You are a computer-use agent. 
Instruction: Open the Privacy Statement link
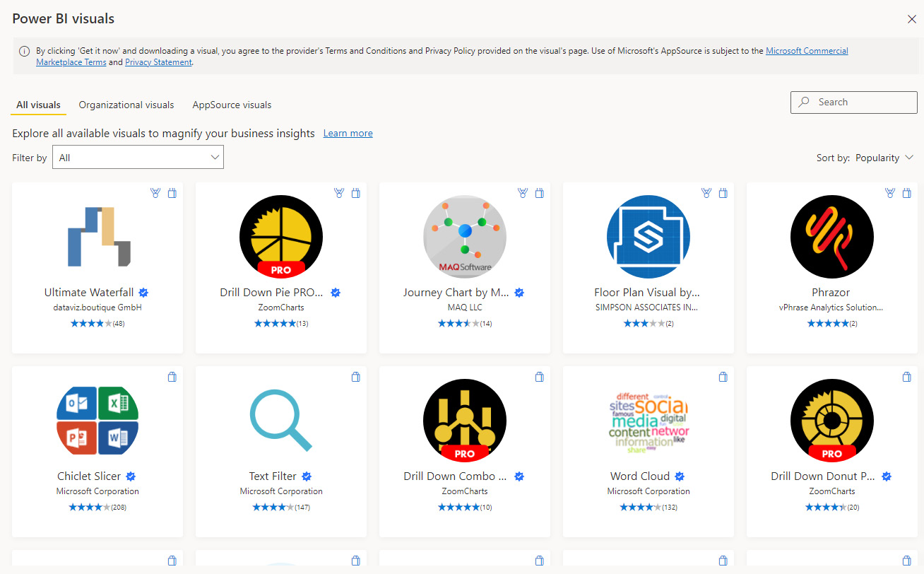[x=158, y=62]
